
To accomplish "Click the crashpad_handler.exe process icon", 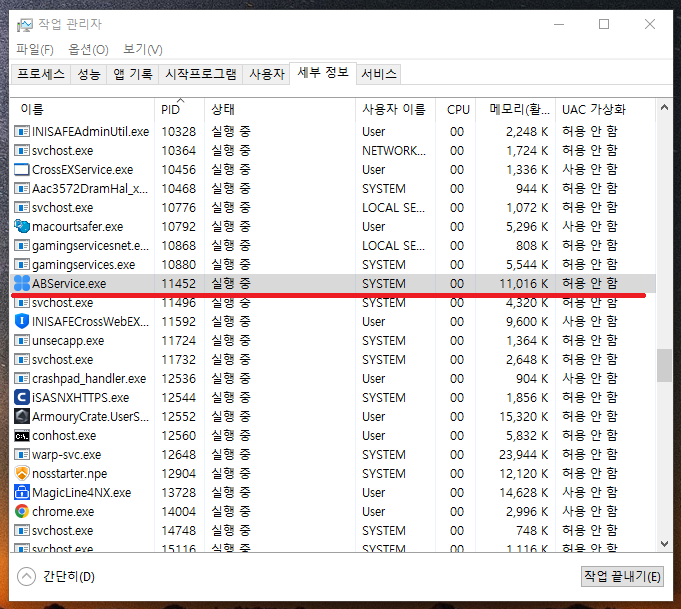I will point(22,378).
